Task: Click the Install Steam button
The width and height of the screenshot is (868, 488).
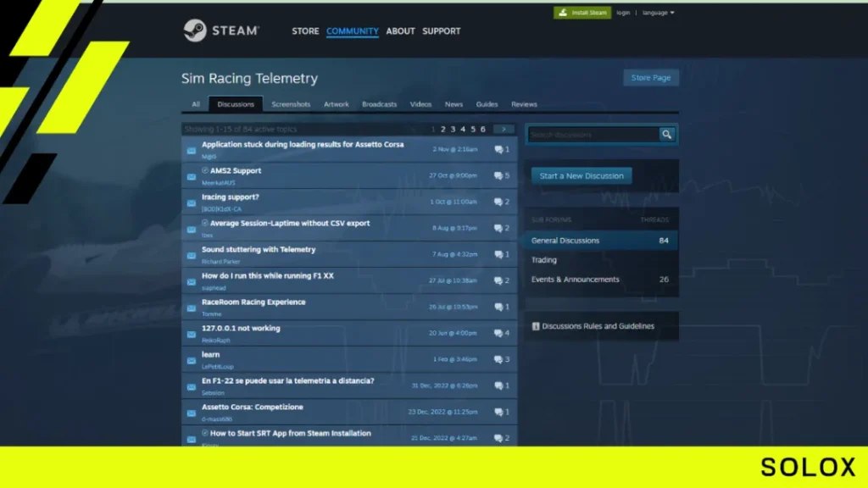Action: tap(582, 12)
